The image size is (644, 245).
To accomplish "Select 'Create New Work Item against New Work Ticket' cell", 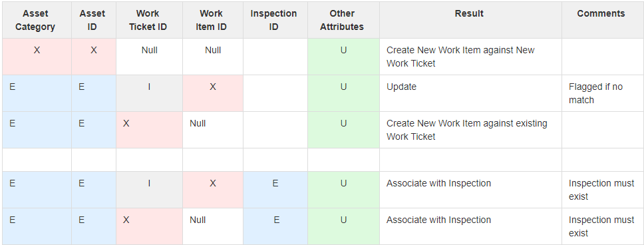I will click(470, 57).
